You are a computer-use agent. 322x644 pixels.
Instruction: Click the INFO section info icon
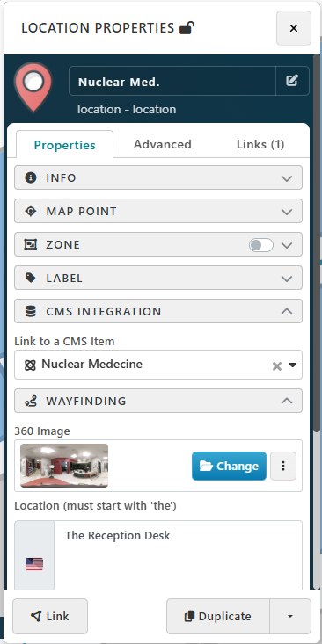tap(31, 177)
